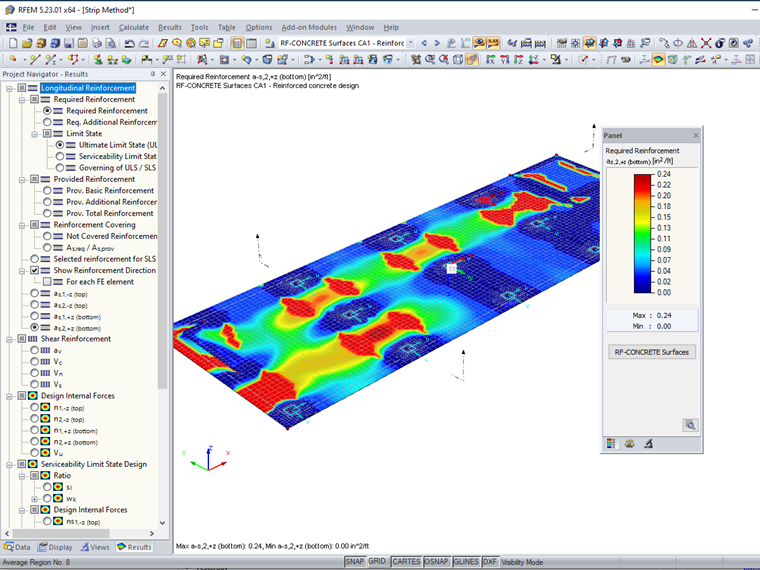Collapse the Reinforcement Covering group
Viewport: 760px width, 570px height.
[22, 225]
